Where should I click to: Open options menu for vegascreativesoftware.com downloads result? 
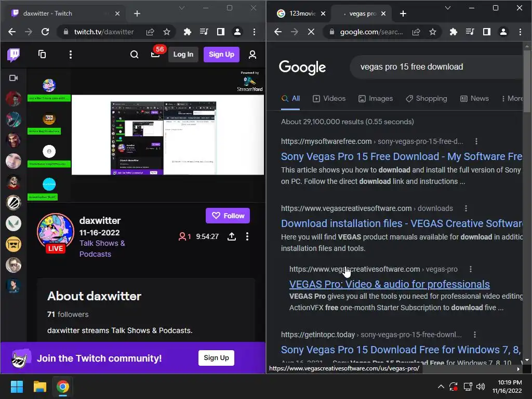(466, 208)
